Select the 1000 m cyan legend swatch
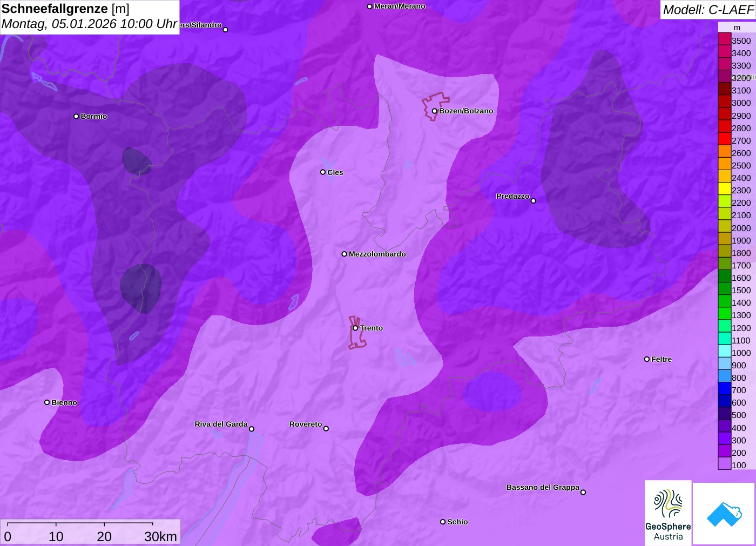Image resolution: width=756 pixels, height=546 pixels. click(x=724, y=351)
